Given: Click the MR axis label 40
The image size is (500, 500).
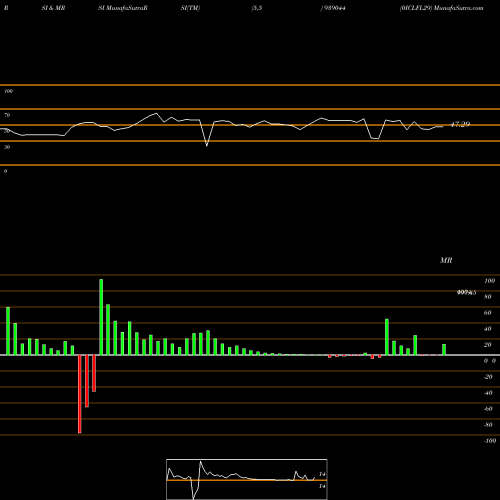Looking at the screenshot, I should click(488, 329).
